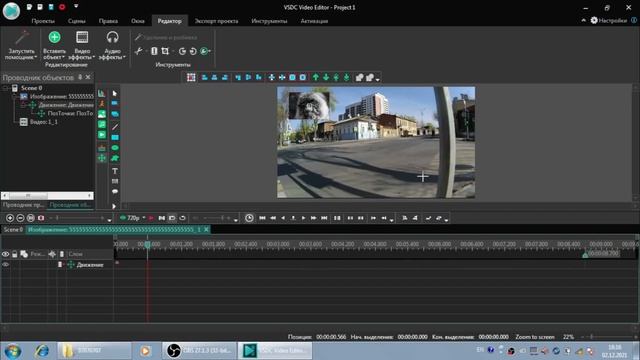Viewport: 640px width, 360px height.
Task: Switch to Проводник проектов bottom tab
Action: tap(23, 205)
